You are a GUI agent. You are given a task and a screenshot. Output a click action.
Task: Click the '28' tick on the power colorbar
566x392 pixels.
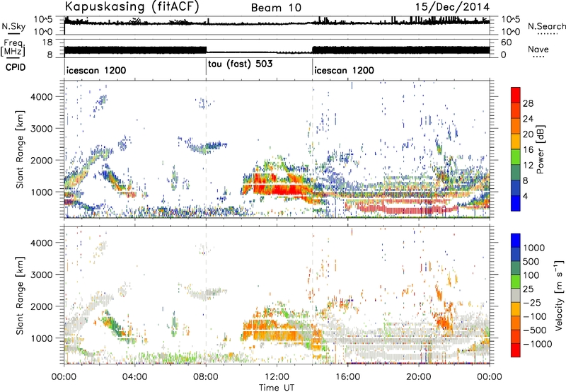pyautogui.click(x=528, y=103)
